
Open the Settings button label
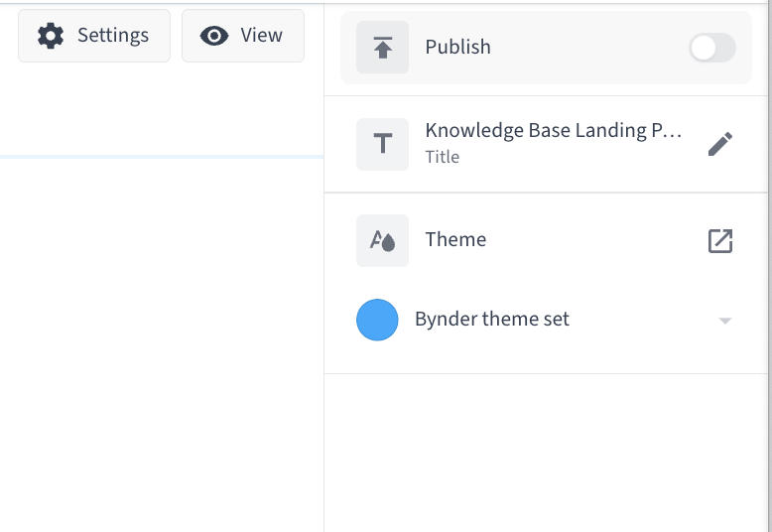pos(113,36)
